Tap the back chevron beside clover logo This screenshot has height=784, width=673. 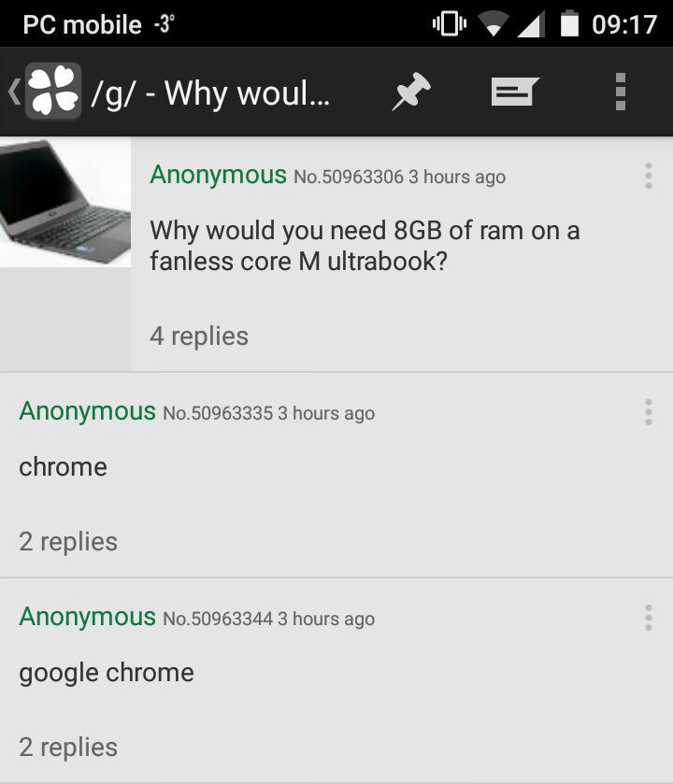point(14,92)
